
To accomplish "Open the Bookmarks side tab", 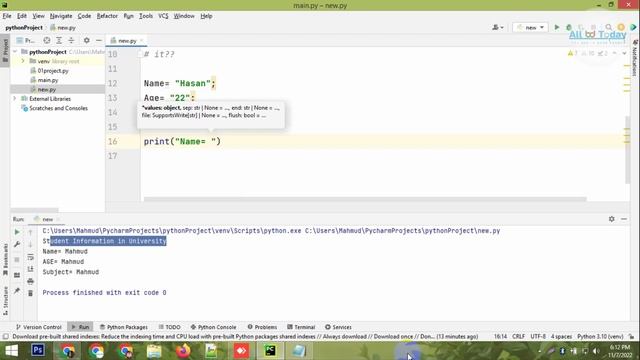I will tap(5, 260).
